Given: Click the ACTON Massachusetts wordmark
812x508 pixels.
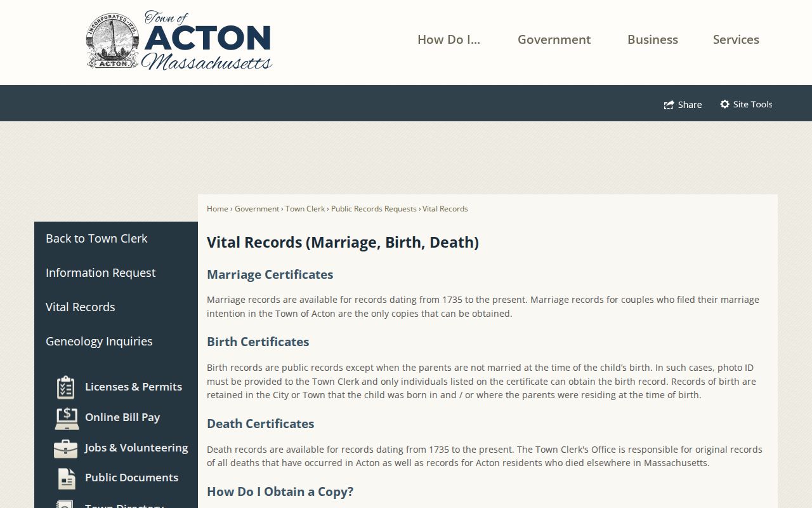Looking at the screenshot, I should coord(207,41).
